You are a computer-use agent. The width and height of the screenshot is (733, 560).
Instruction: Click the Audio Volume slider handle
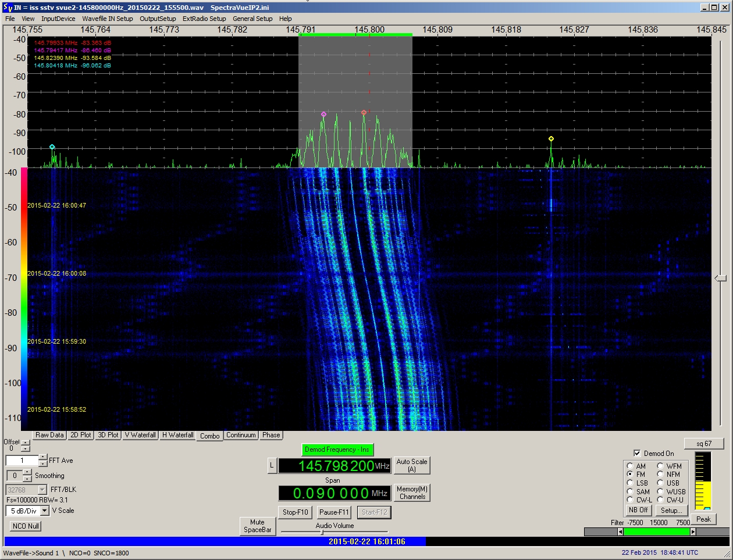(322, 532)
